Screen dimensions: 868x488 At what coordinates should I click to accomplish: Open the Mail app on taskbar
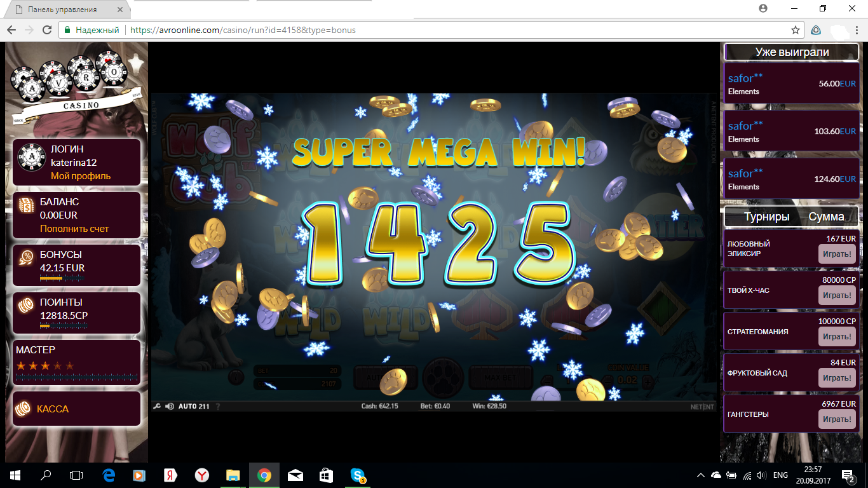295,475
